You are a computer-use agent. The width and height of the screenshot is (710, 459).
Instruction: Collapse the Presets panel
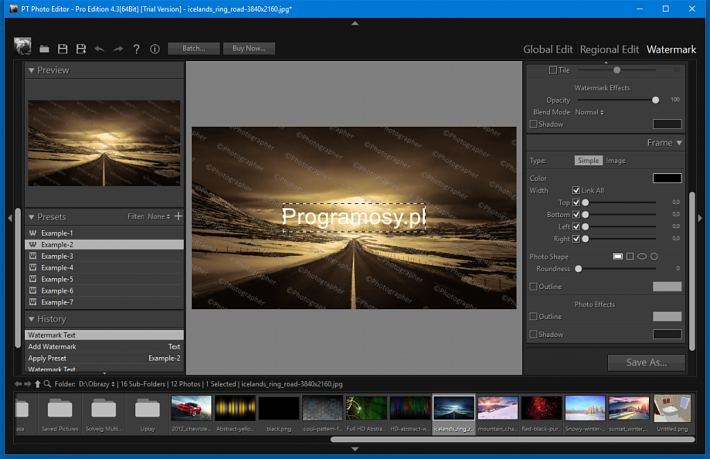point(31,217)
